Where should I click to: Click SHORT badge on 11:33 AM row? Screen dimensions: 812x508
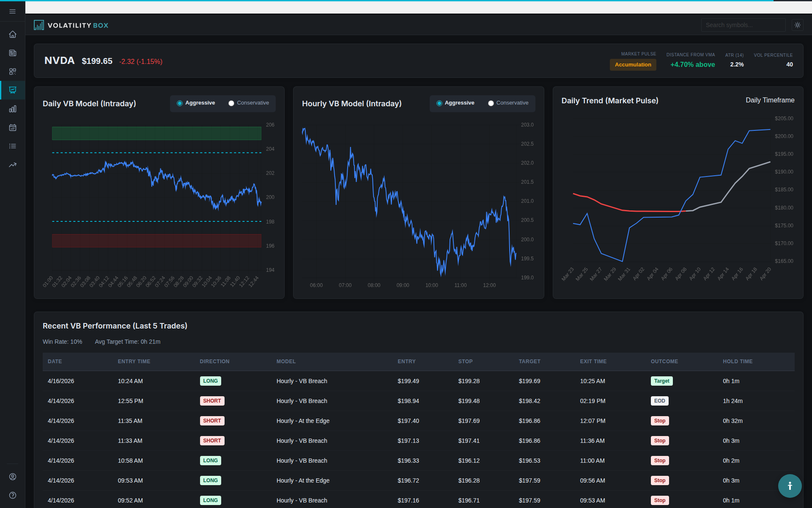[x=212, y=441]
